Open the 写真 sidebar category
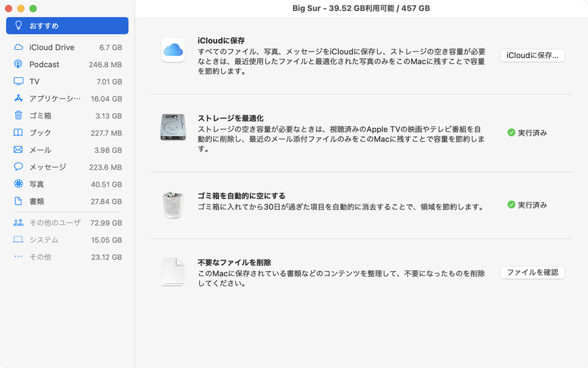This screenshot has width=588, height=368. pos(68,184)
